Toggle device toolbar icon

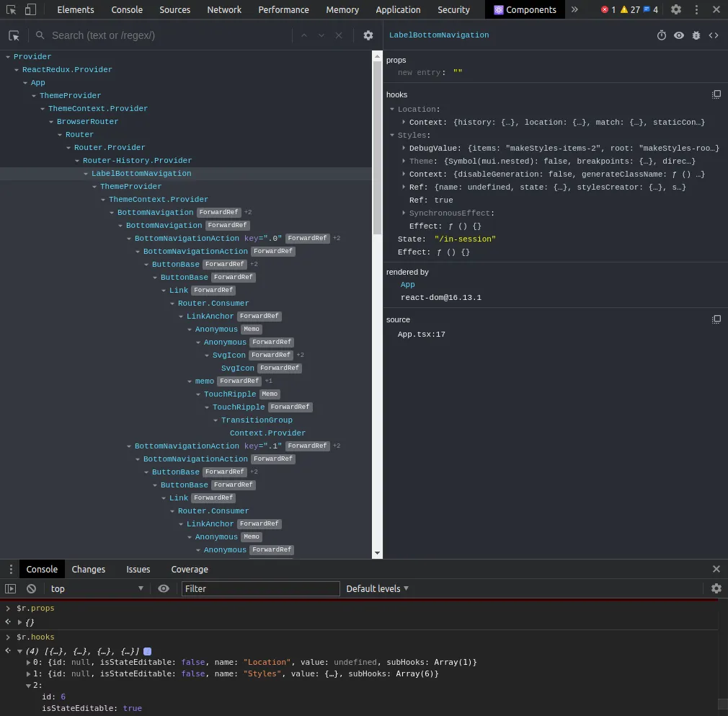pos(30,10)
